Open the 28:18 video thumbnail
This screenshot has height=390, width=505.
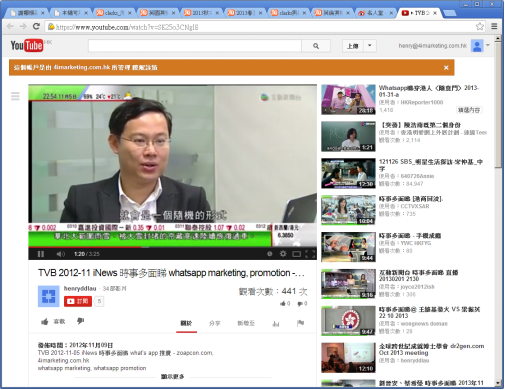pos(348,99)
